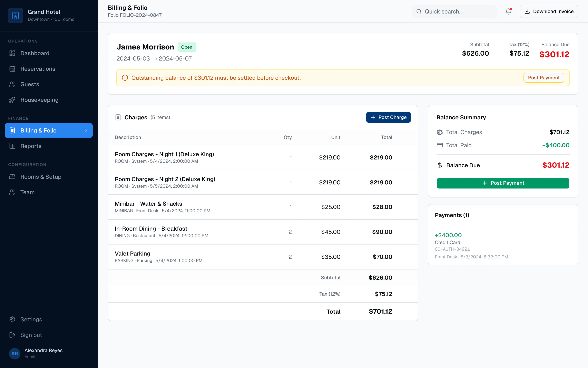Go to Reservations in the sidebar
Screen dimensions: 588x368
[x=49, y=69]
